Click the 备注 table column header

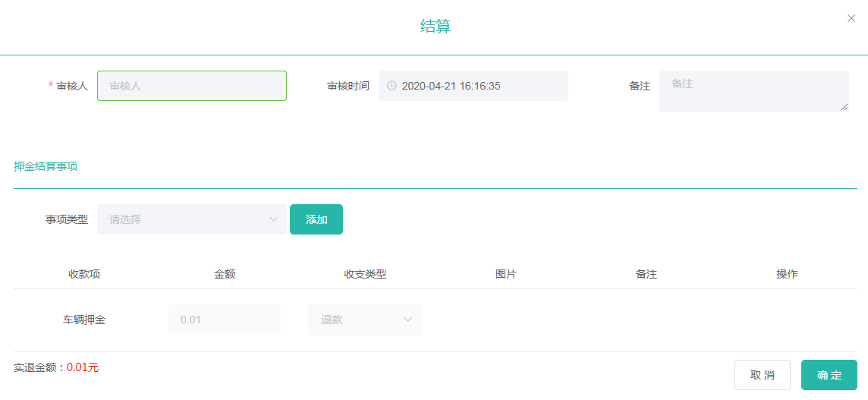point(646,274)
